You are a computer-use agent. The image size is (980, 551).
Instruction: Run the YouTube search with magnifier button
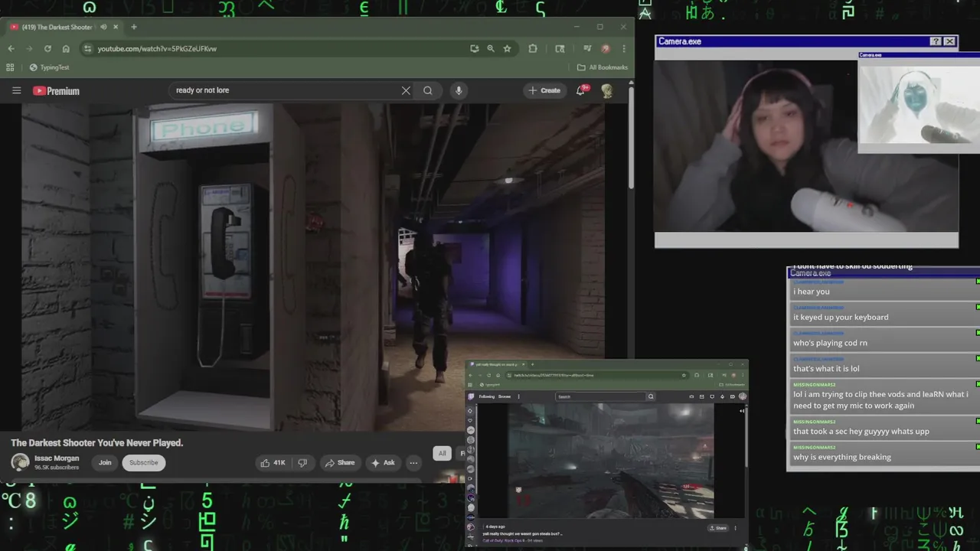click(x=428, y=90)
